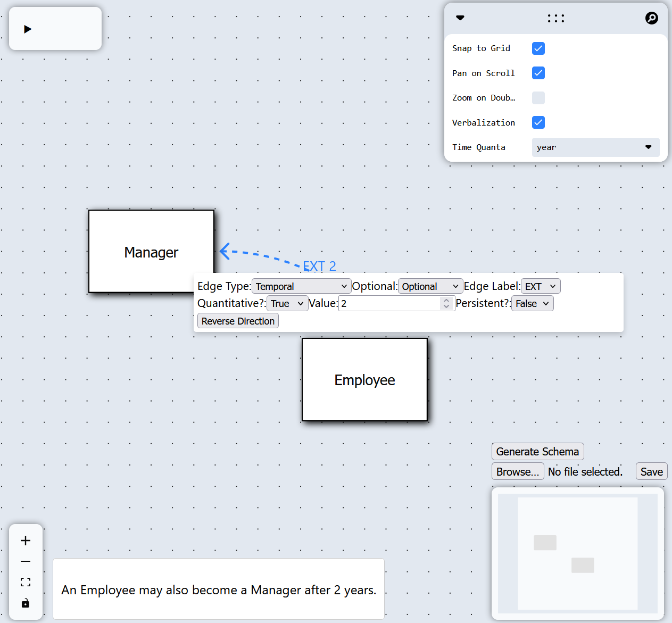672x623 pixels.
Task: Open the Edge Label EXT dropdown
Action: coord(540,286)
